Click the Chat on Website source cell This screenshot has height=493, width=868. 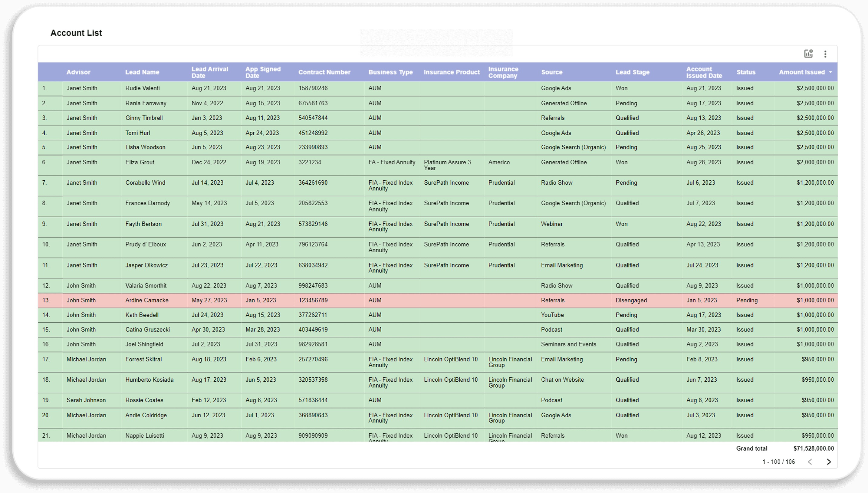click(562, 380)
